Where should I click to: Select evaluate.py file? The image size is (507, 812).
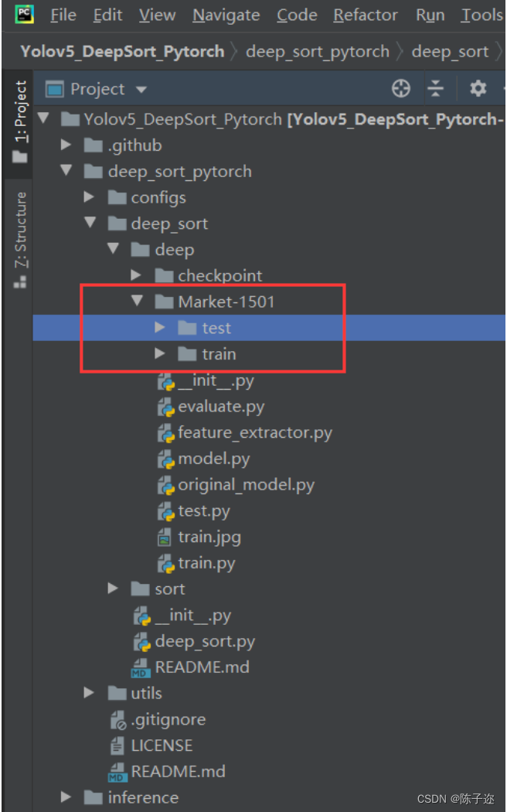coord(211,407)
